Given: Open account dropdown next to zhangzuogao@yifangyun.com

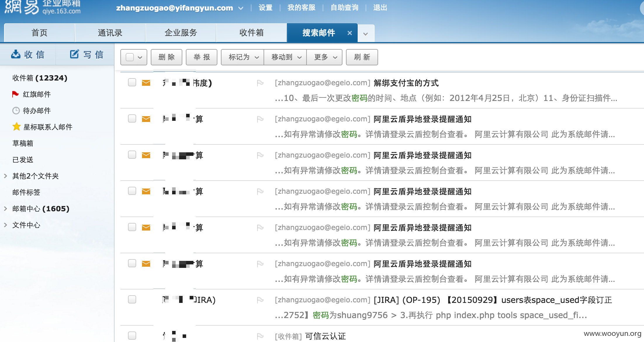Looking at the screenshot, I should (x=241, y=8).
